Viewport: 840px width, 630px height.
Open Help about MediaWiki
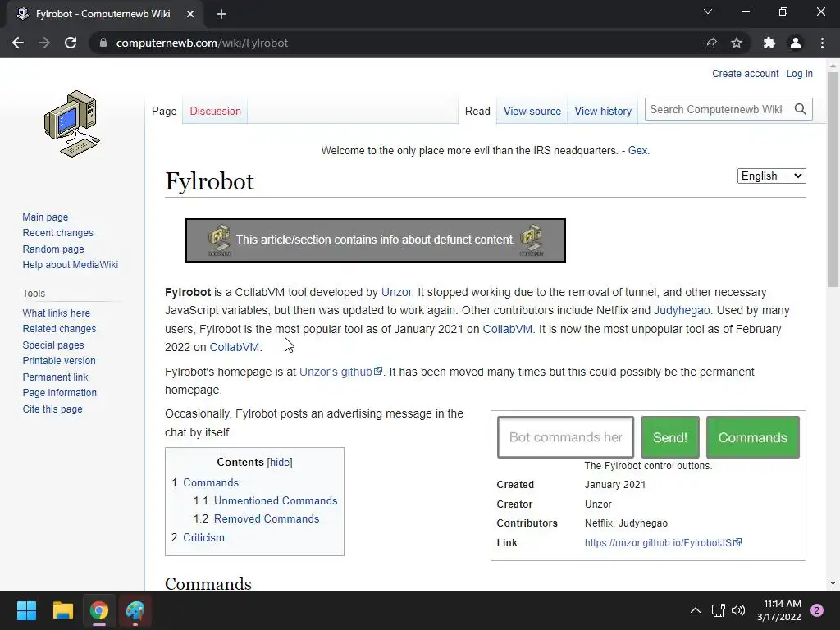[x=71, y=265]
